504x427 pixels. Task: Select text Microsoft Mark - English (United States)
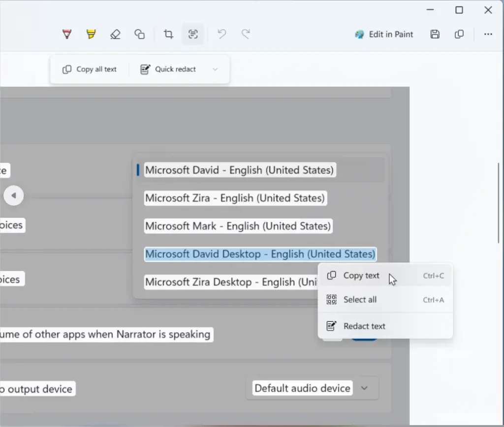pyautogui.click(x=238, y=226)
